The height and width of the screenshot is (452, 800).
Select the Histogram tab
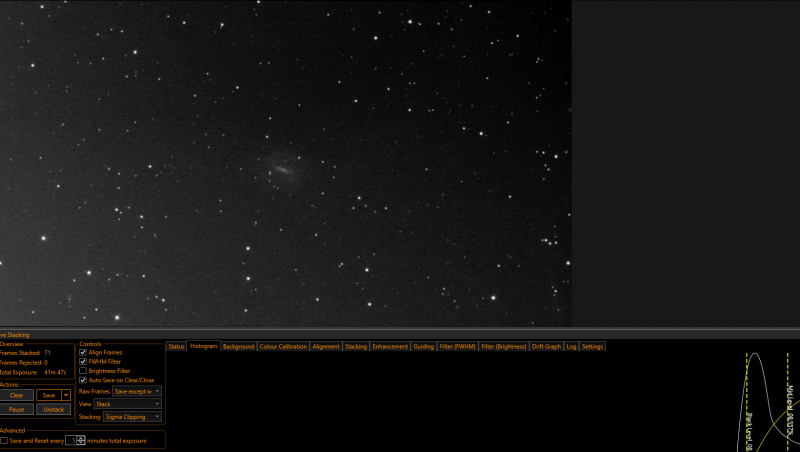click(x=204, y=346)
